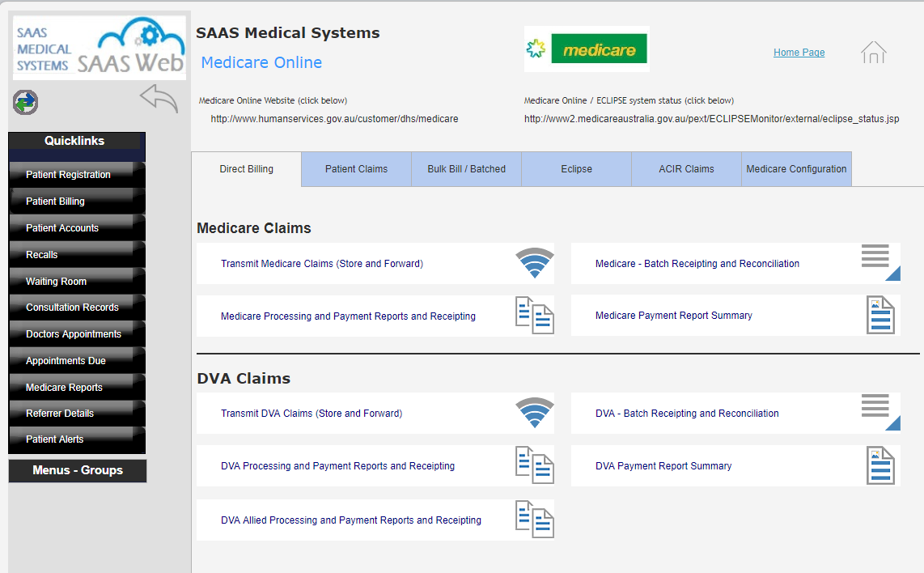Switch to the Patient Claims tab
Screen dimensions: 924x573
[357, 169]
